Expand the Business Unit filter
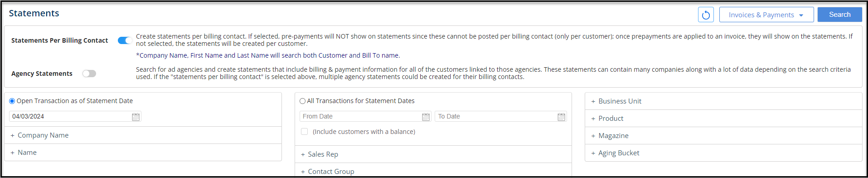The width and height of the screenshot is (868, 178). click(x=723, y=101)
